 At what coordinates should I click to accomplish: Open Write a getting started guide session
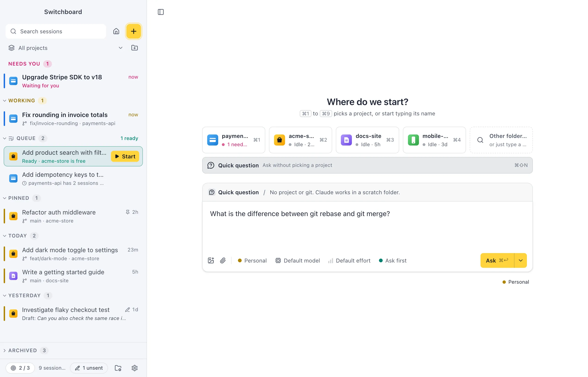[x=73, y=276]
